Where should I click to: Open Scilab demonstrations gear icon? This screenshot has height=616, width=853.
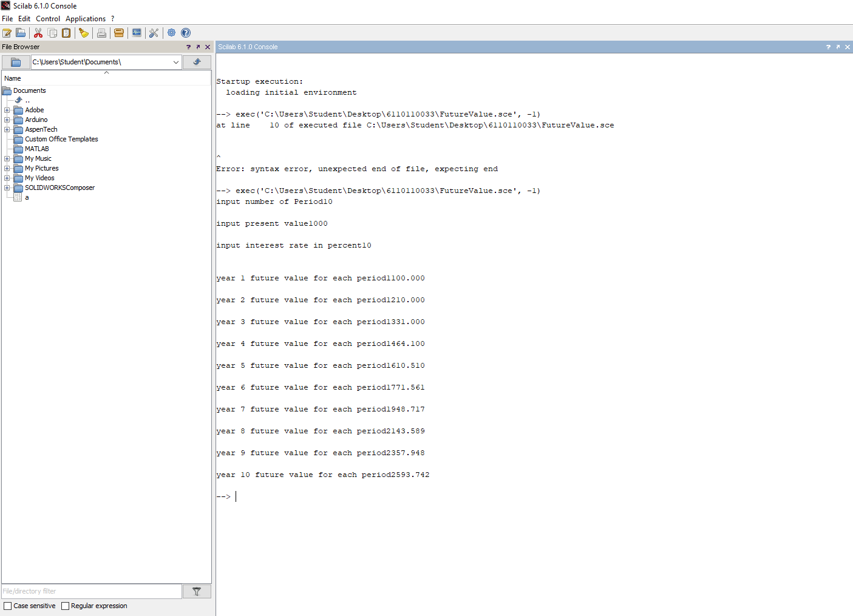click(171, 33)
